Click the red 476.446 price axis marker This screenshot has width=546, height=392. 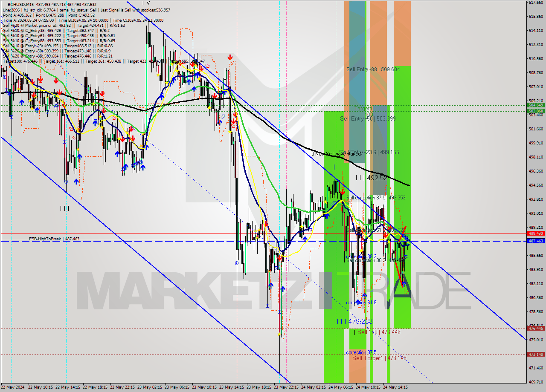(536, 329)
